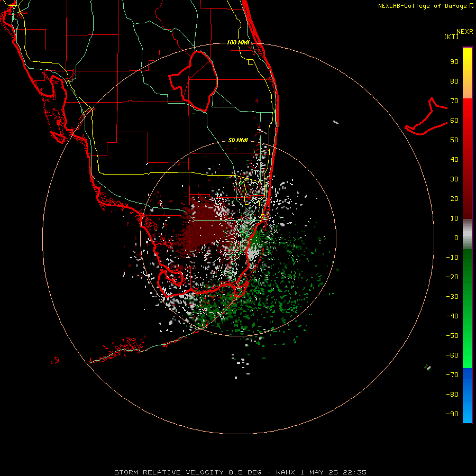Viewport: 476px width, 476px height.
Task: Click the 30 value on the velocity scale
Action: 454,179
